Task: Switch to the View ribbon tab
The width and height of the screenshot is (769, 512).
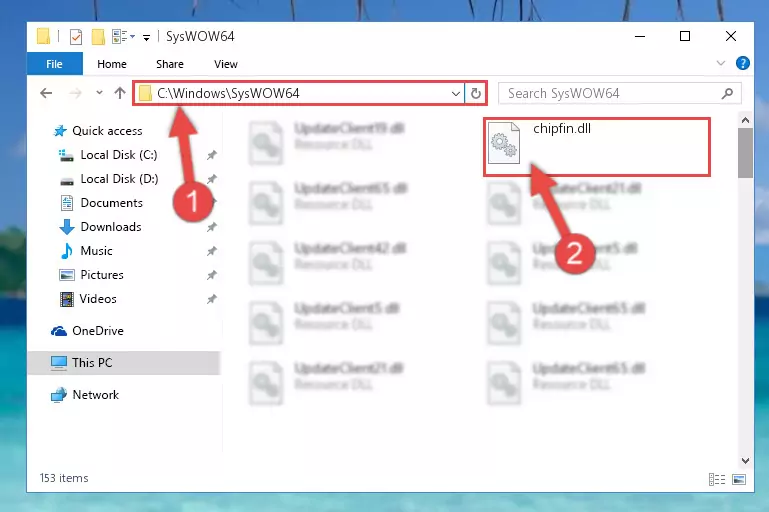Action: tap(226, 64)
